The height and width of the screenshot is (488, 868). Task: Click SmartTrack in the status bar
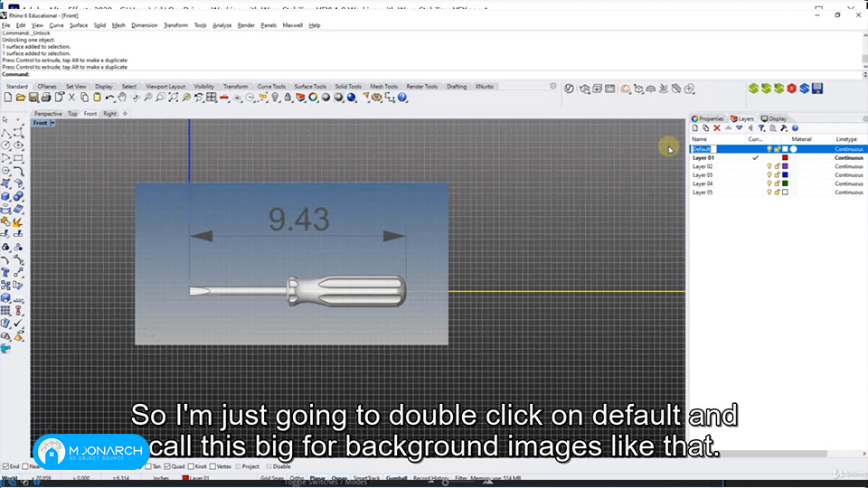point(366,478)
